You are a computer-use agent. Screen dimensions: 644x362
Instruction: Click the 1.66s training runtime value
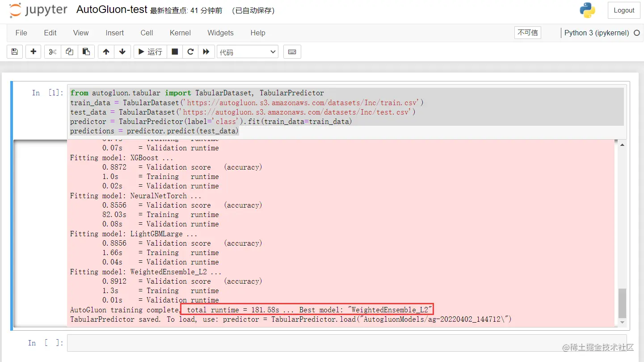[x=112, y=252]
